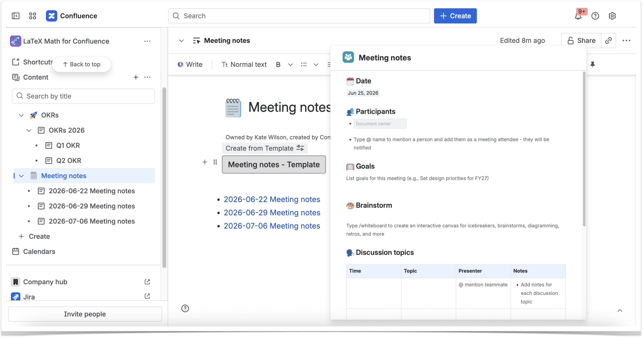Click the sidebar vertical scrollbar
The height and width of the screenshot is (338, 644).
tap(164, 177)
